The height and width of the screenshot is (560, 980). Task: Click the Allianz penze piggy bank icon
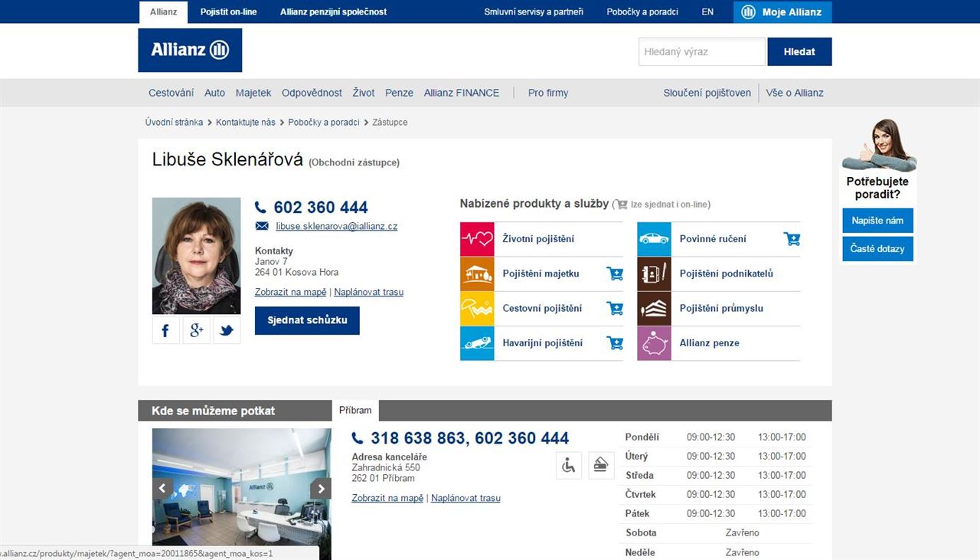(x=654, y=343)
